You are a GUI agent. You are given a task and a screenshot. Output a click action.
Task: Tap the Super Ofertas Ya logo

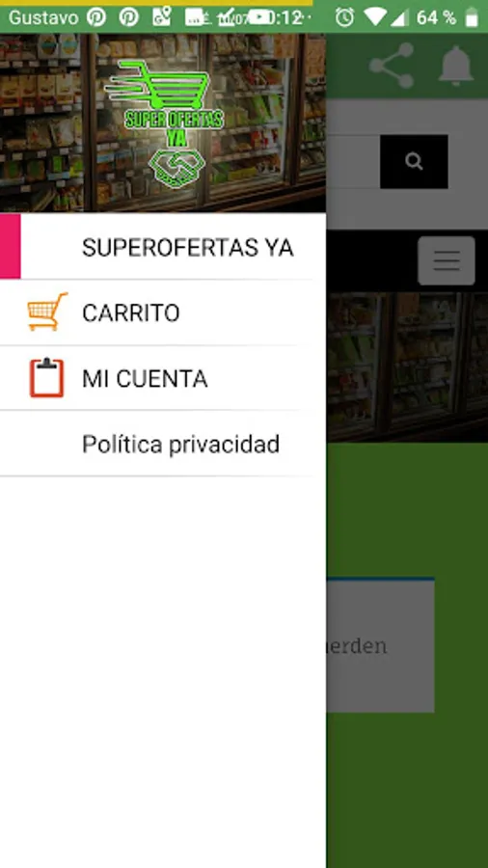pyautogui.click(x=166, y=123)
